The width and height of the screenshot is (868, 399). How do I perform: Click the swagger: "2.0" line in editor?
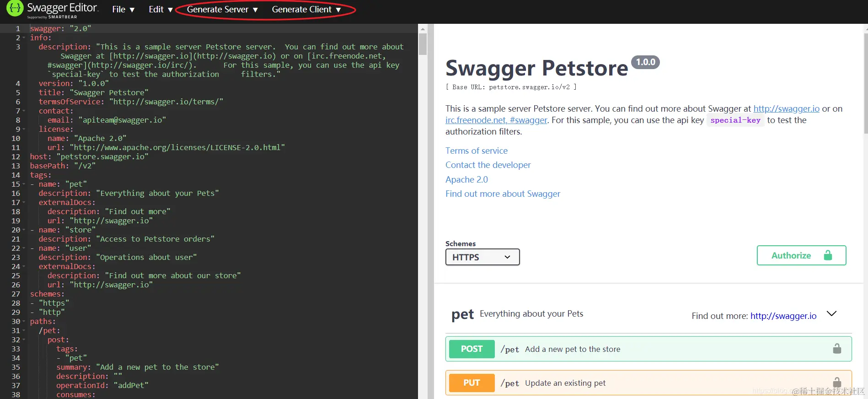click(60, 28)
